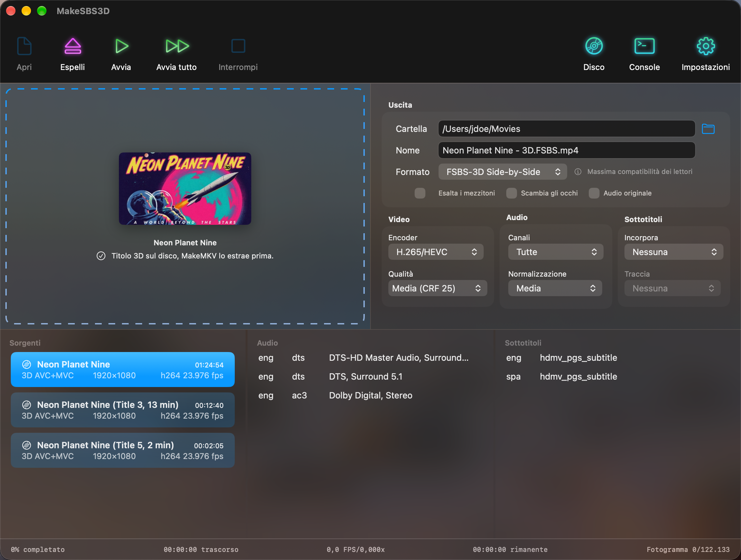Open the Disco panel
The height and width of the screenshot is (560, 741).
594,46
